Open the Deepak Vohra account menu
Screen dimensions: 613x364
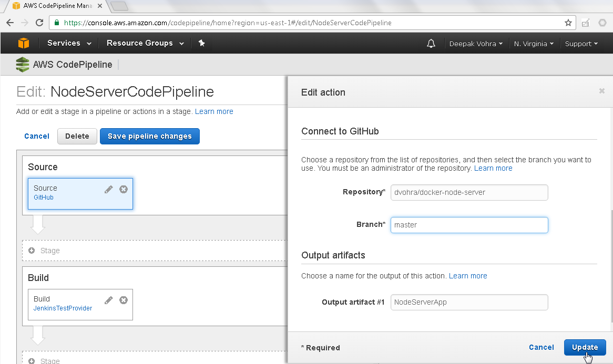tap(476, 44)
